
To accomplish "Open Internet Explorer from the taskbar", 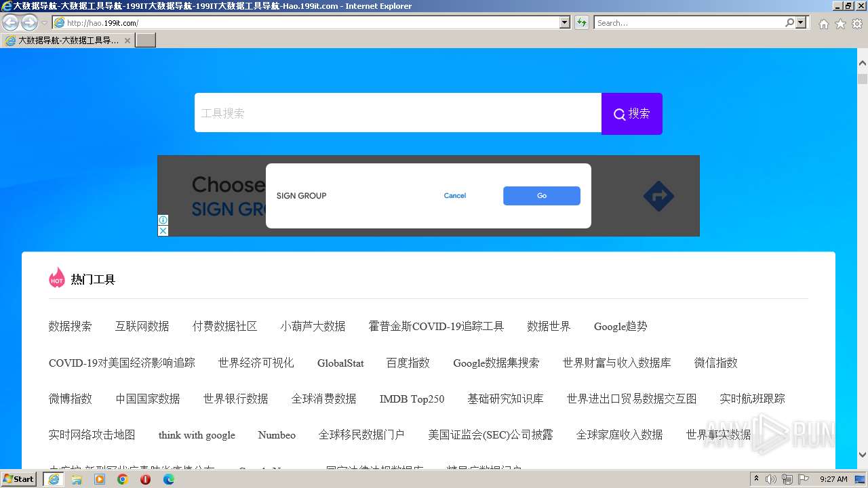I will click(x=54, y=479).
